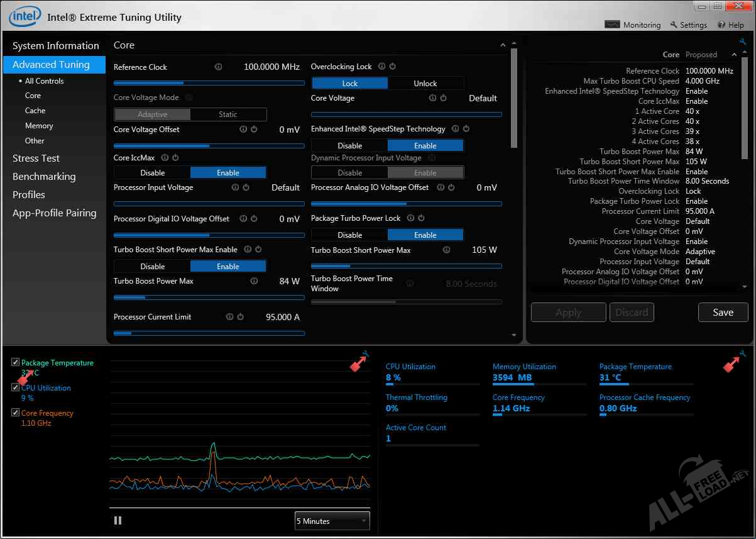The height and width of the screenshot is (539, 756).
Task: Click the Save button
Action: coord(723,313)
